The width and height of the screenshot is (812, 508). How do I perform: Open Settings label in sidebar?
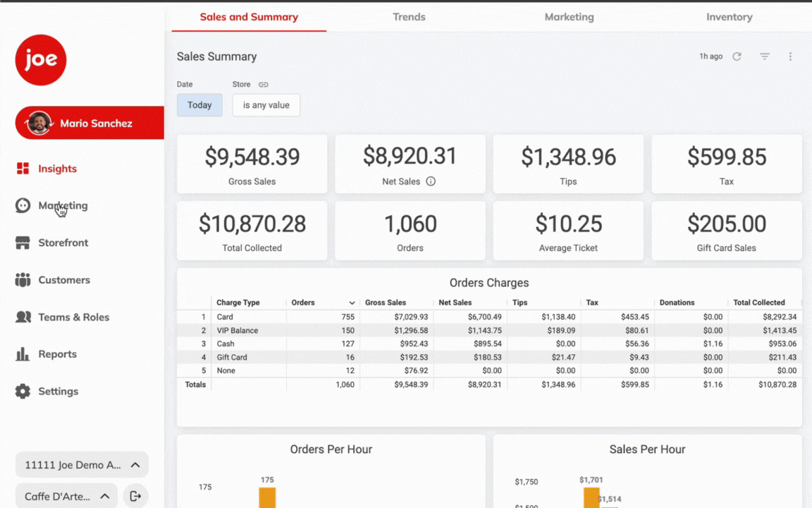pyautogui.click(x=58, y=392)
